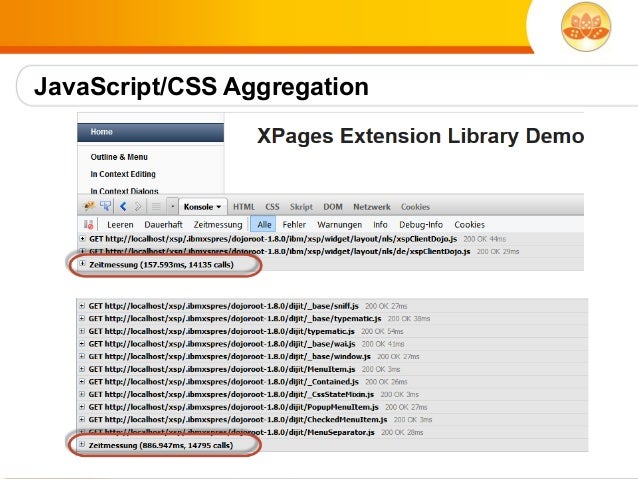Expand the Zeitmessung 157.593ms entry
This screenshot has height=479, width=638.
coord(83,264)
